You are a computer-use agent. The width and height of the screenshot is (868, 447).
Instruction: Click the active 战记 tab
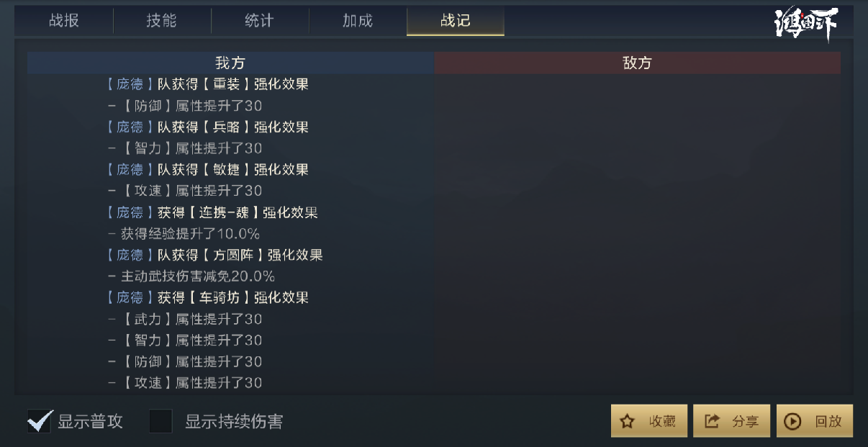tap(456, 21)
